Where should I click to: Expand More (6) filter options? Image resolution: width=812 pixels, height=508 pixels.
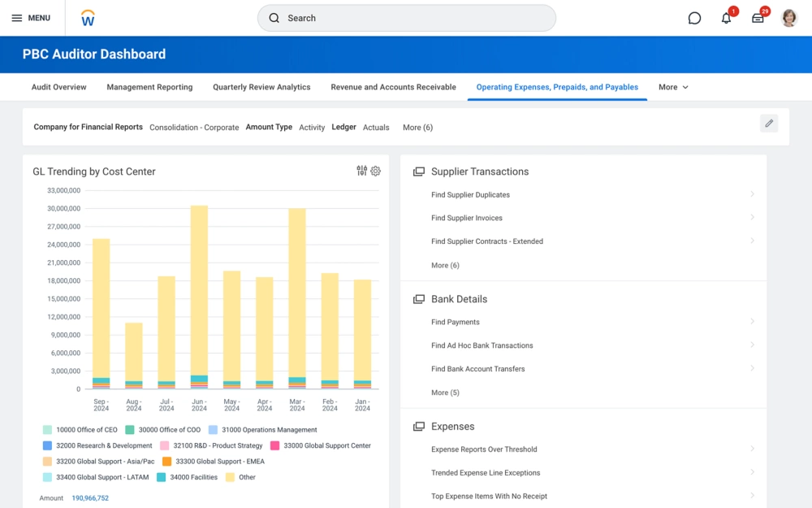417,128
